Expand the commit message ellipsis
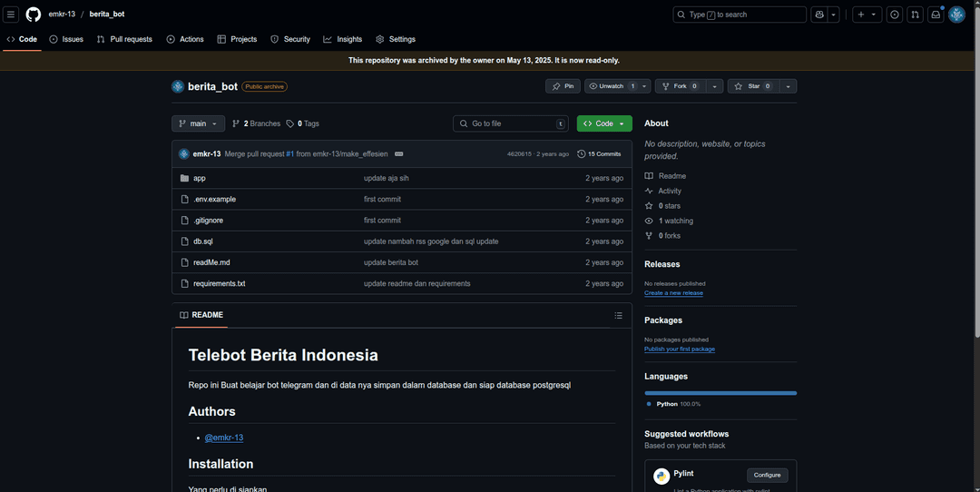 coord(398,153)
